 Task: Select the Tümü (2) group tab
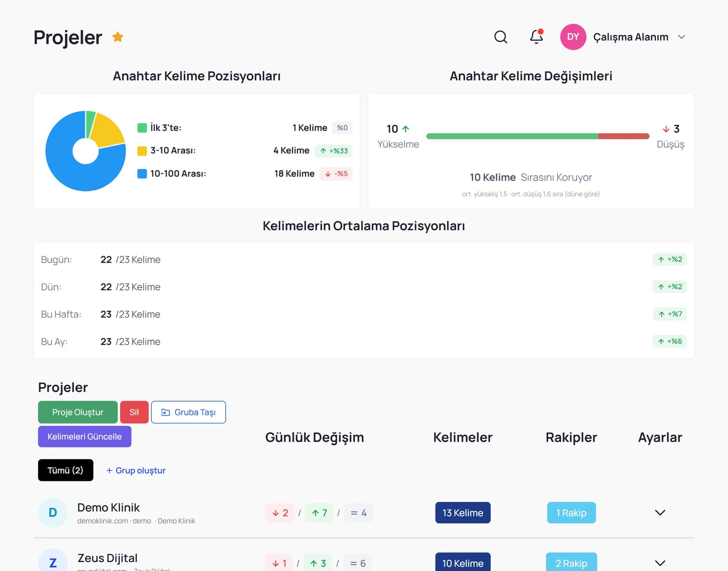point(66,470)
